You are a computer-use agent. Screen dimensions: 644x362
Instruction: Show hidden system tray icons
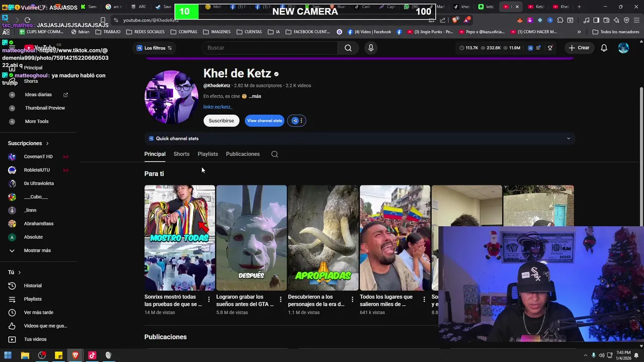click(586, 355)
